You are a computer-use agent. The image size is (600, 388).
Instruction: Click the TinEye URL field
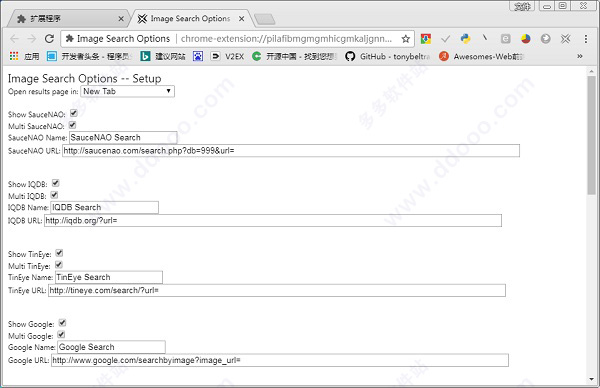click(277, 290)
